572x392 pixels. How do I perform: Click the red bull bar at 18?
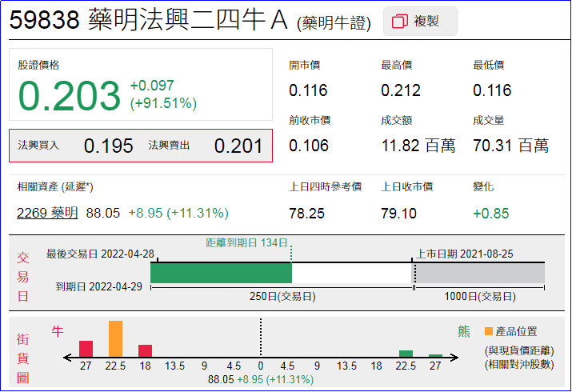tap(145, 350)
